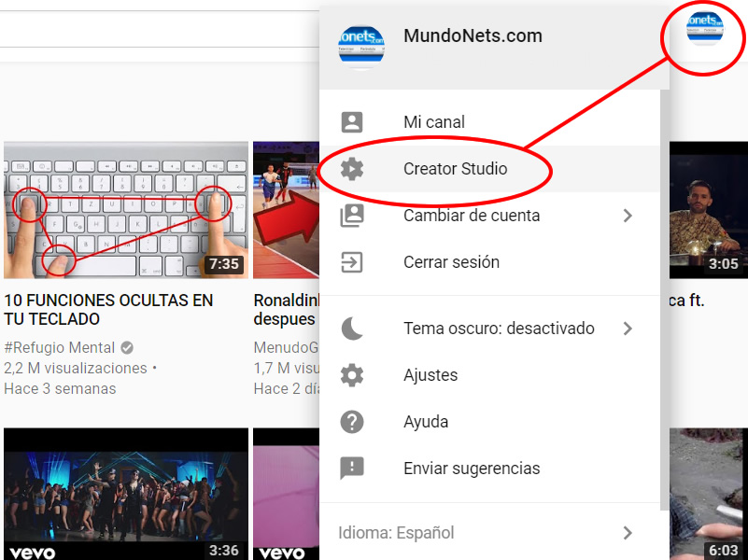The width and height of the screenshot is (748, 560).
Task: Select Cerrar sesión to sign out
Action: [x=490, y=262]
